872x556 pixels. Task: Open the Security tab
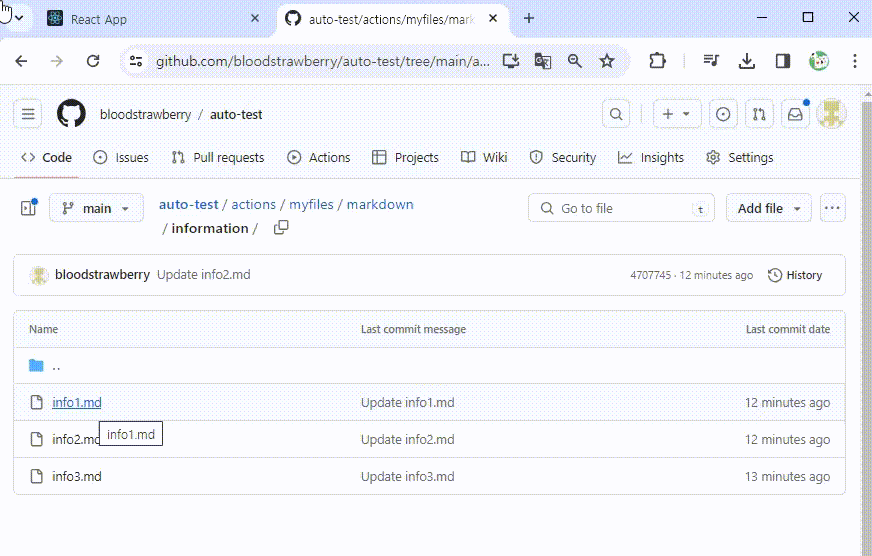click(x=562, y=157)
